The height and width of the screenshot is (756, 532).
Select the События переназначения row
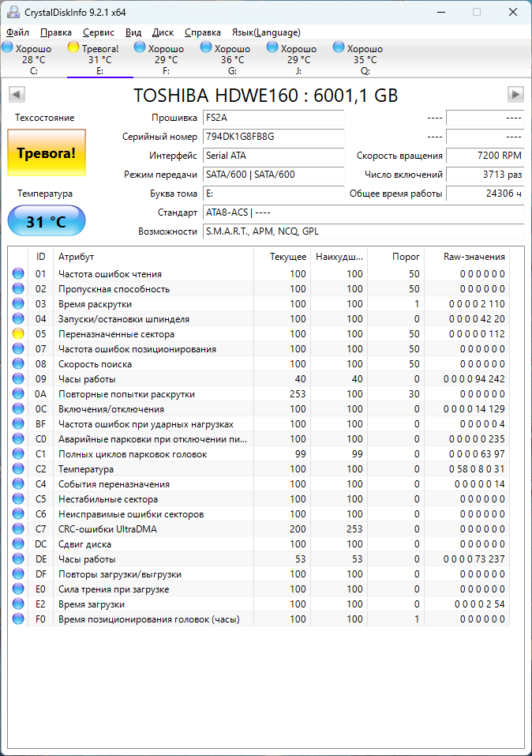(x=259, y=484)
